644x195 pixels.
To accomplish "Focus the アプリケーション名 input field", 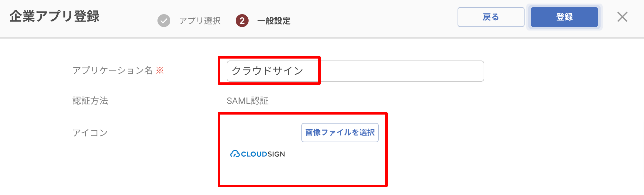I will (x=355, y=71).
